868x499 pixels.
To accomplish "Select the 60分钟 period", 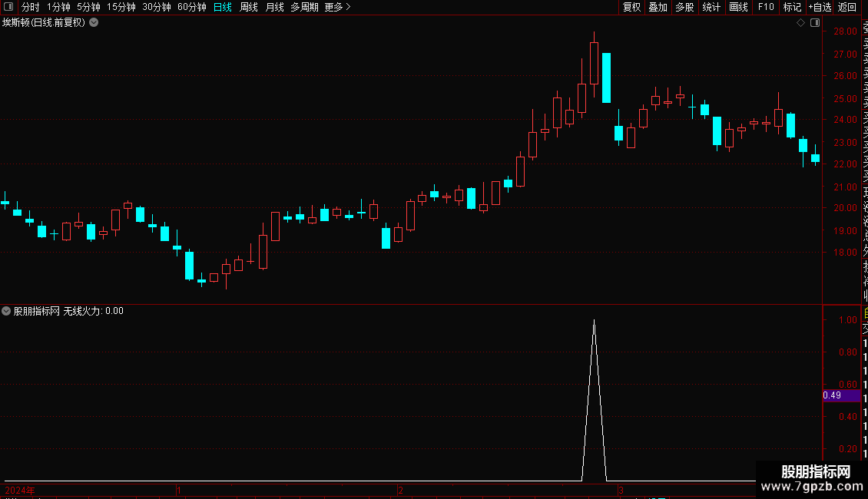I will pos(192,7).
